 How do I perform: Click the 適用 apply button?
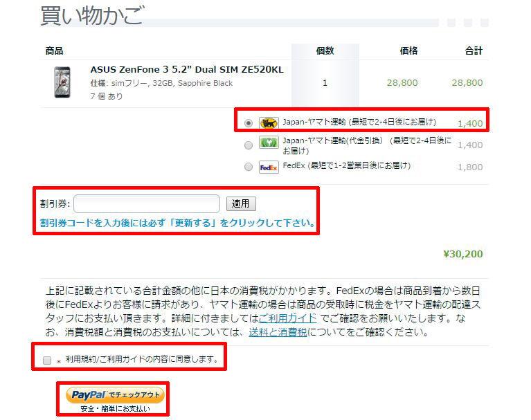click(x=241, y=203)
